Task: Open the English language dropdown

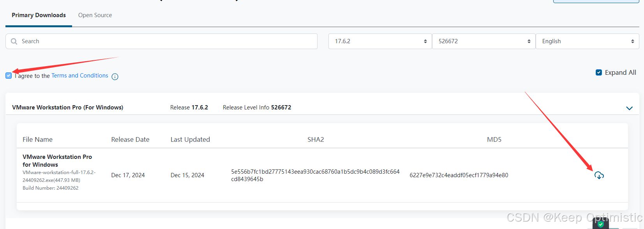Action: tap(588, 41)
